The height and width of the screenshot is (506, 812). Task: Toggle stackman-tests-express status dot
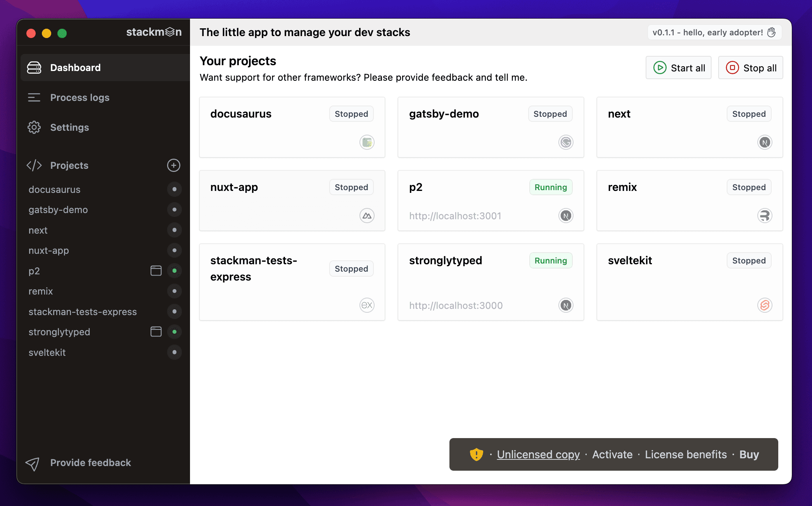pyautogui.click(x=174, y=312)
